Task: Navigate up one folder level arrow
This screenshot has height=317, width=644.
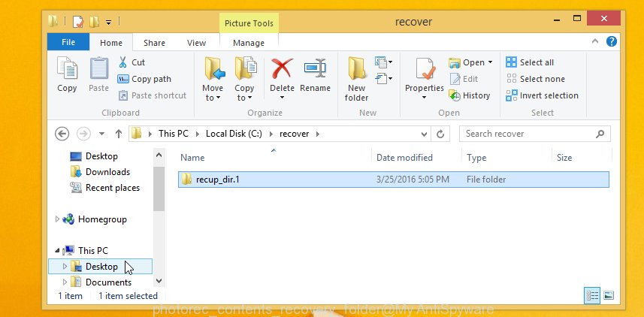Action: pos(119,134)
